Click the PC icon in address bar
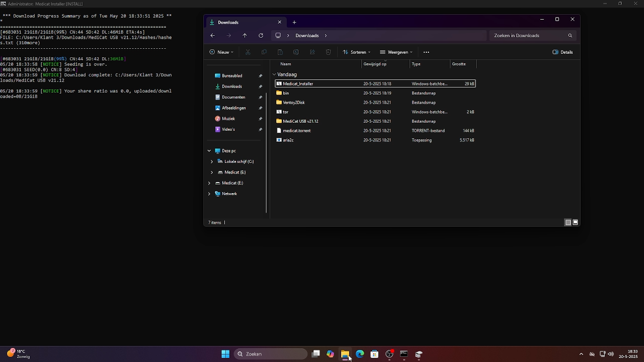The height and width of the screenshot is (362, 644). [278, 36]
